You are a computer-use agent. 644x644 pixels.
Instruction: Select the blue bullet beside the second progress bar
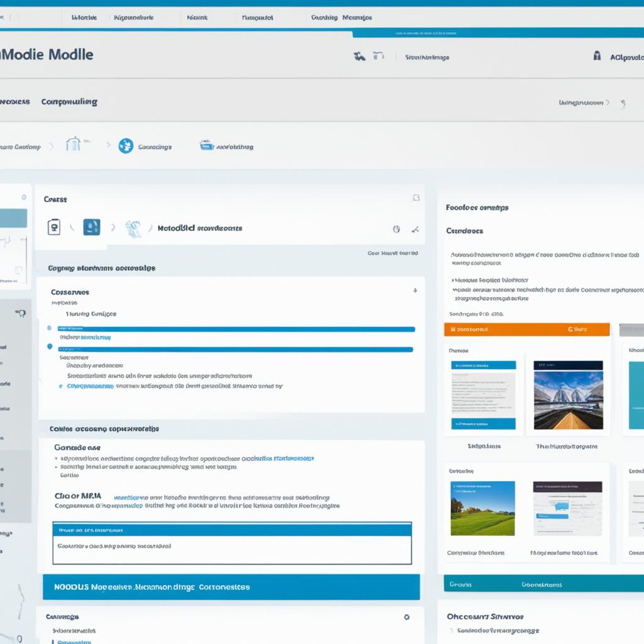tap(50, 347)
